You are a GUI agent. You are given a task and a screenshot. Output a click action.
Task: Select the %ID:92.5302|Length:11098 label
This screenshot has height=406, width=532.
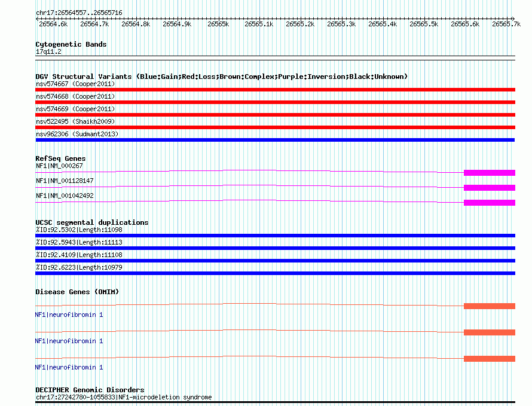(79, 230)
